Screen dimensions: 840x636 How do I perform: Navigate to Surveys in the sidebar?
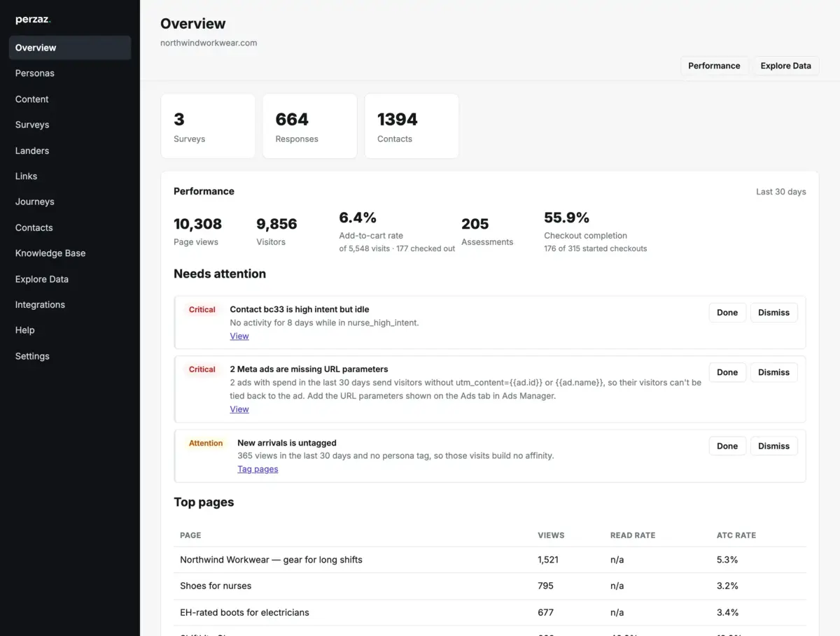(x=70, y=125)
